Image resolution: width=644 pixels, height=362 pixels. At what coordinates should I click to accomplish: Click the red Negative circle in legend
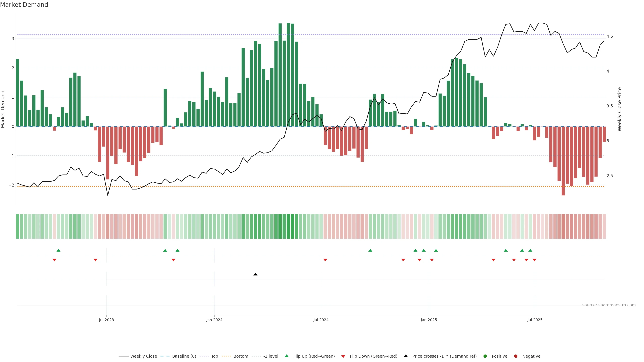pos(516,356)
